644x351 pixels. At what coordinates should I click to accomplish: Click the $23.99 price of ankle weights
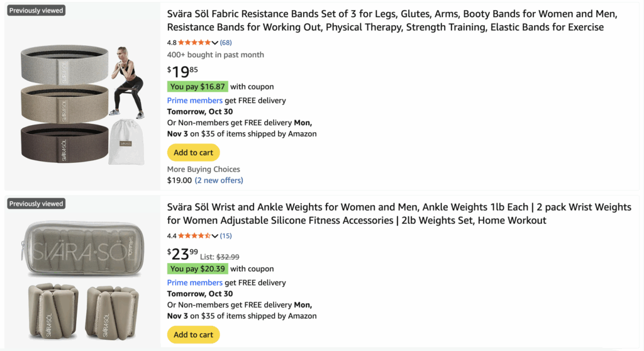(x=182, y=254)
